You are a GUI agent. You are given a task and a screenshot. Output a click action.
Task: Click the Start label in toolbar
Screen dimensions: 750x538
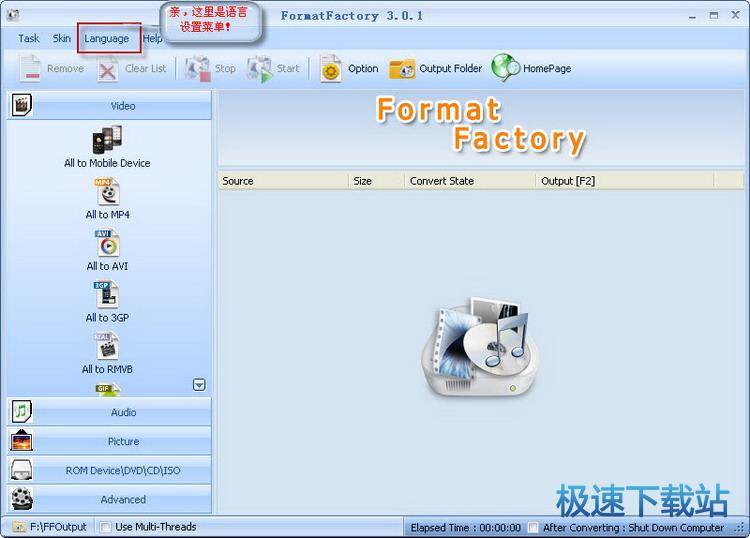(x=288, y=69)
